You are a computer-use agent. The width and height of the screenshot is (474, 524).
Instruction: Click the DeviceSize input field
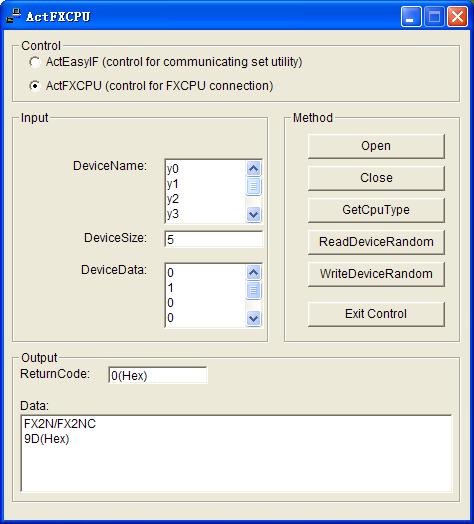pos(213,239)
